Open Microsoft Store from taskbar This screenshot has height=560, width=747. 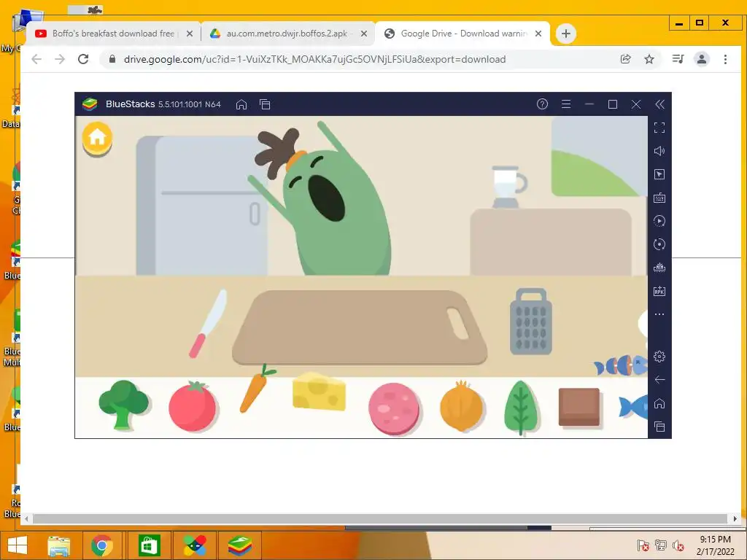[x=149, y=545]
